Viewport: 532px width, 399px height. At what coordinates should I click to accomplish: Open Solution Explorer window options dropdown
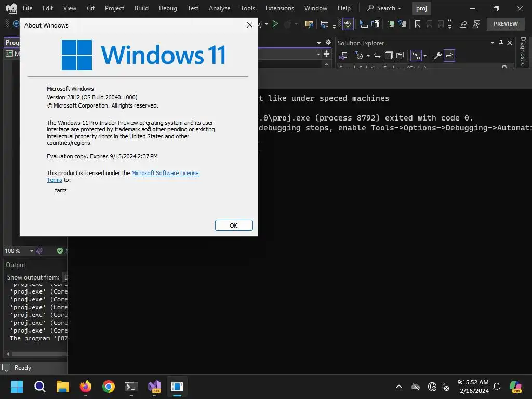point(493,43)
